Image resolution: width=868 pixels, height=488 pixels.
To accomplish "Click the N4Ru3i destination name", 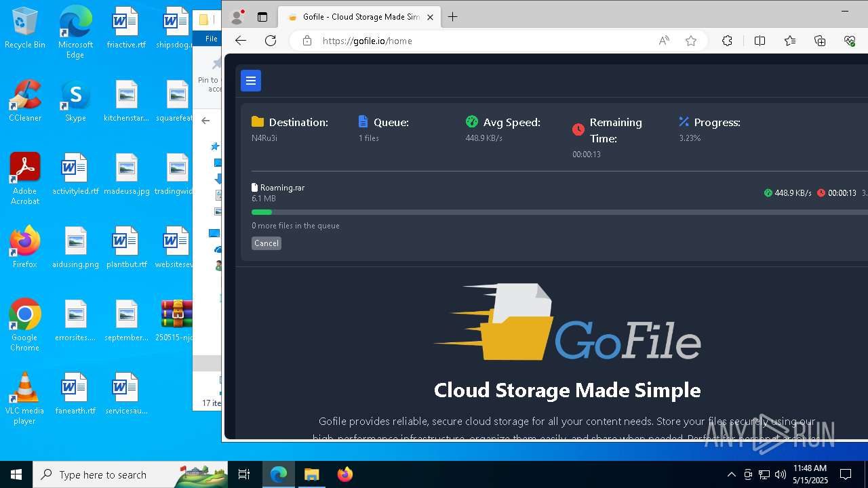I will (264, 138).
